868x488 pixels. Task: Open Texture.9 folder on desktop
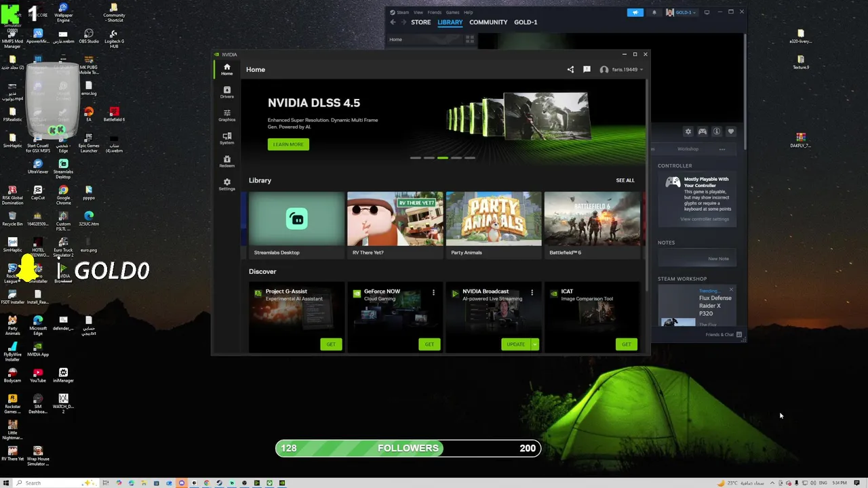pyautogui.click(x=801, y=63)
